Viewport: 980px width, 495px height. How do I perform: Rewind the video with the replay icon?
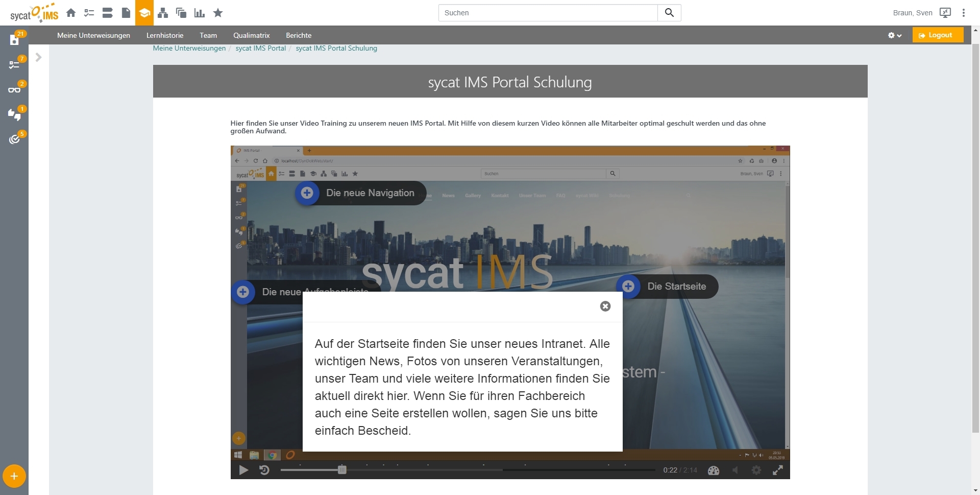(264, 470)
